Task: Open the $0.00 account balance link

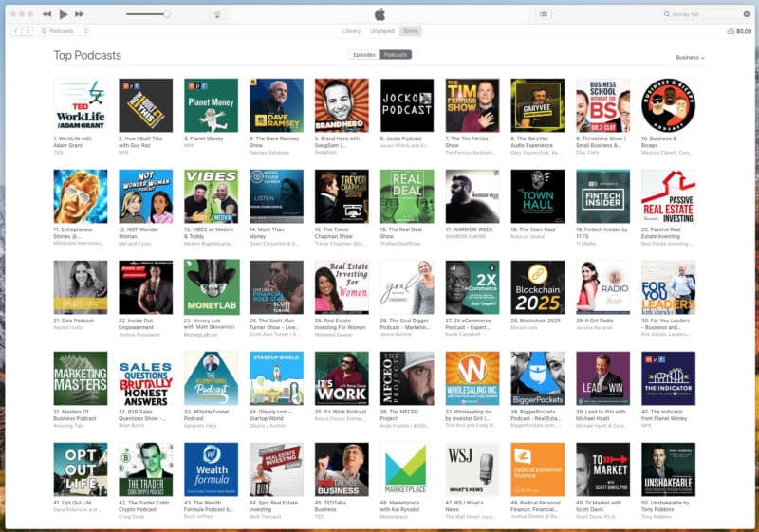Action: pyautogui.click(x=740, y=31)
